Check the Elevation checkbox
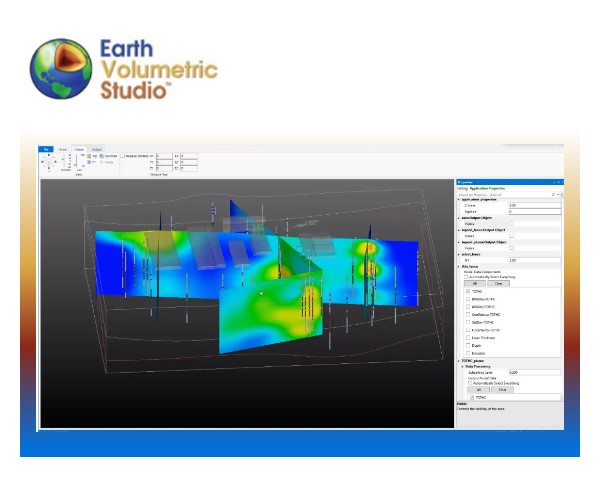600x477 pixels. click(x=468, y=353)
